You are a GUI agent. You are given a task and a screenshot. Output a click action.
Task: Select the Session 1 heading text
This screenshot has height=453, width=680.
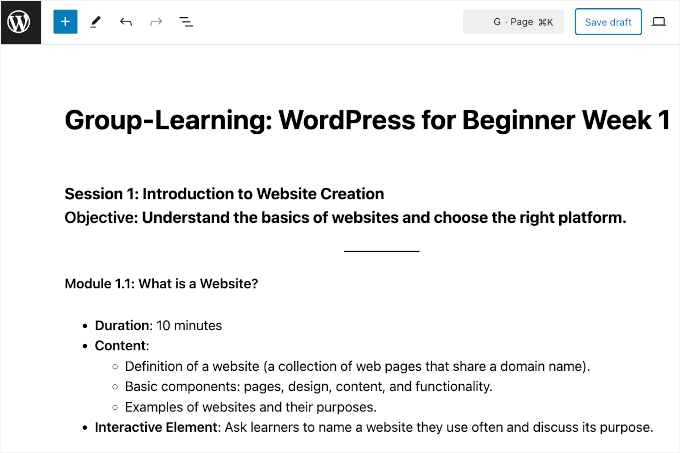click(224, 194)
